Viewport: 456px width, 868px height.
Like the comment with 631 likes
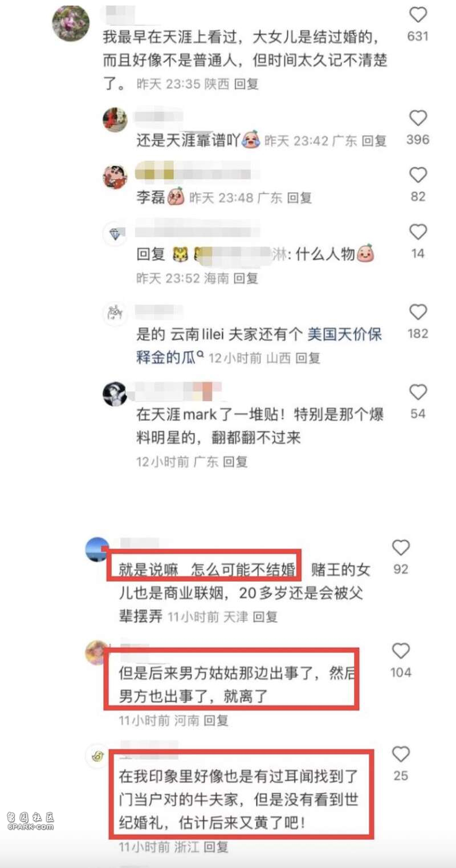pos(418,15)
